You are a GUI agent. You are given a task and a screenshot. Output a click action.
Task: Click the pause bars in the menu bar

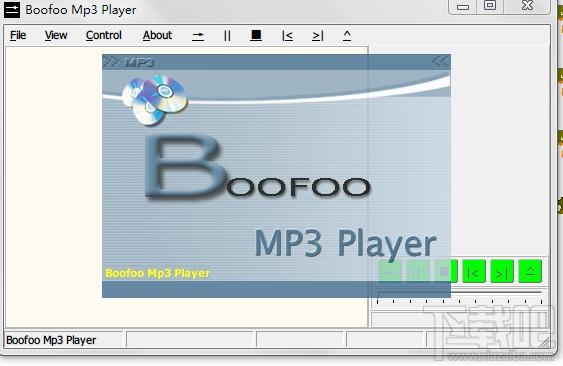point(227,36)
